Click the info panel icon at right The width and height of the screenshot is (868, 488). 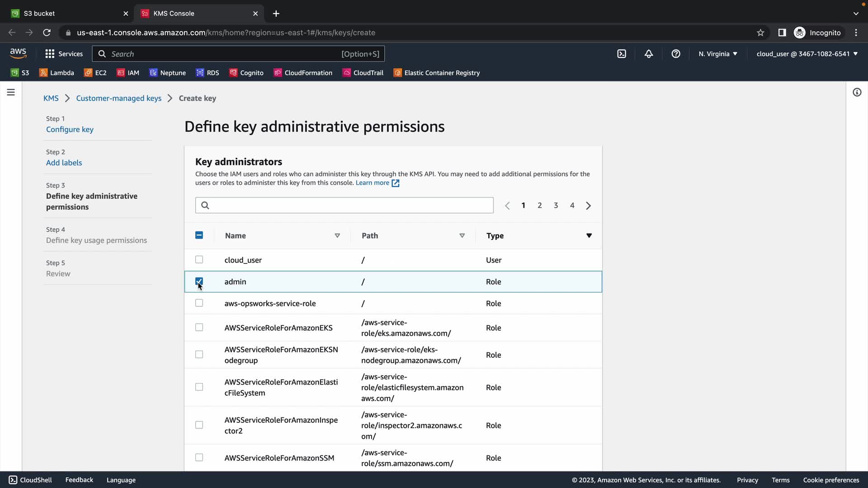[x=857, y=92]
